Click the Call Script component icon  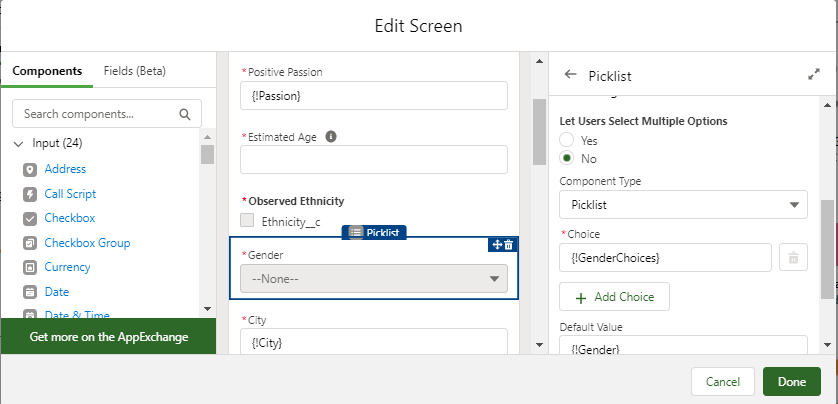point(30,194)
